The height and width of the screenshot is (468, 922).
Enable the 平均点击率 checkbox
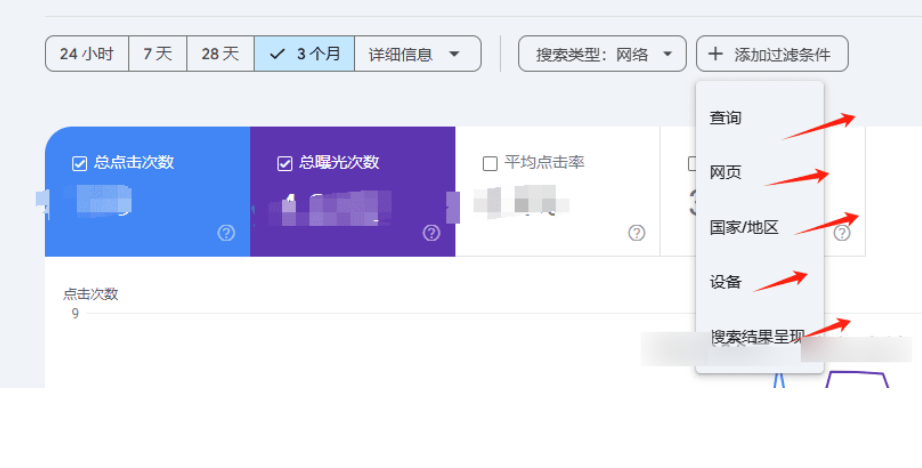click(x=490, y=163)
